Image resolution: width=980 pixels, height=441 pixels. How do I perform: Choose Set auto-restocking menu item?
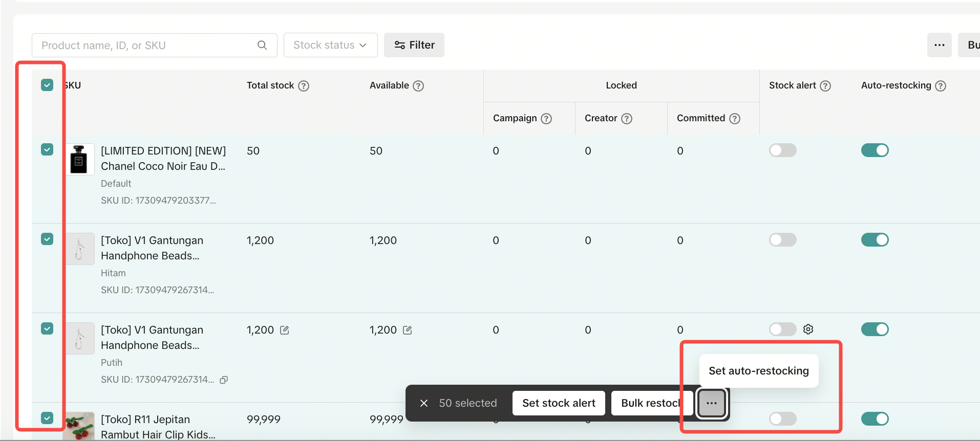tap(759, 371)
